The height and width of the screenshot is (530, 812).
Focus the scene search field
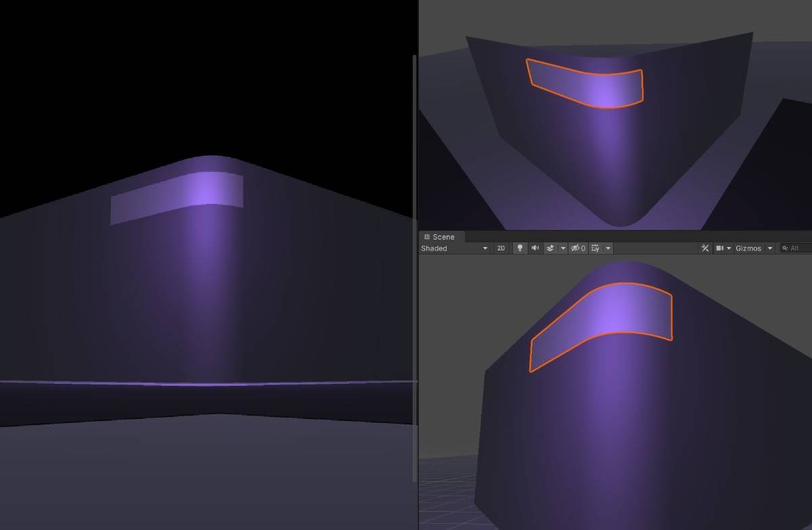tap(798, 248)
